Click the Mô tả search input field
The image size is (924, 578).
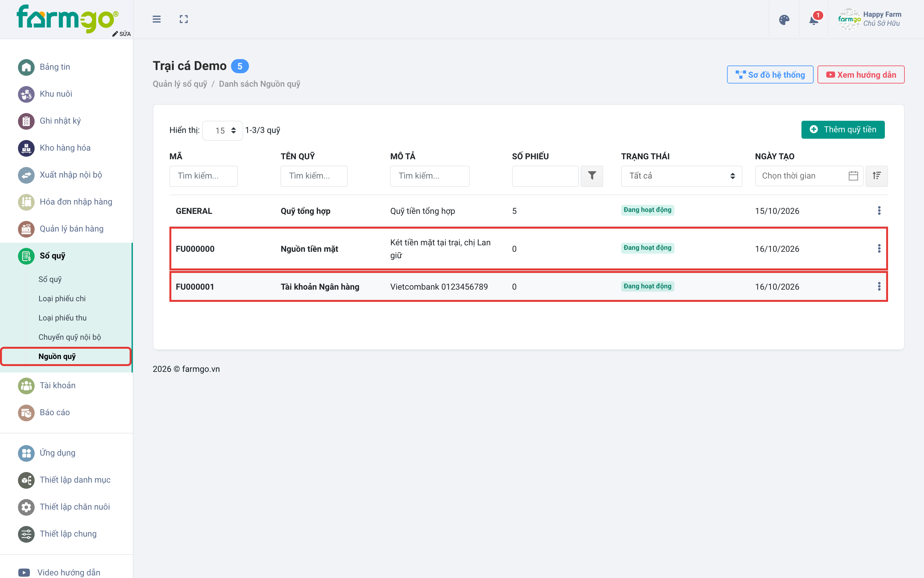point(430,176)
